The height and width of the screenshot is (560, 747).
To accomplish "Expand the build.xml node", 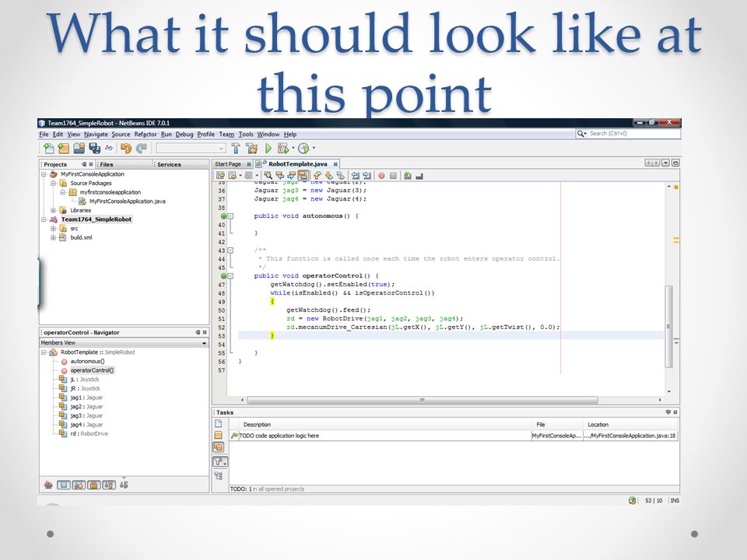I will click(x=54, y=238).
